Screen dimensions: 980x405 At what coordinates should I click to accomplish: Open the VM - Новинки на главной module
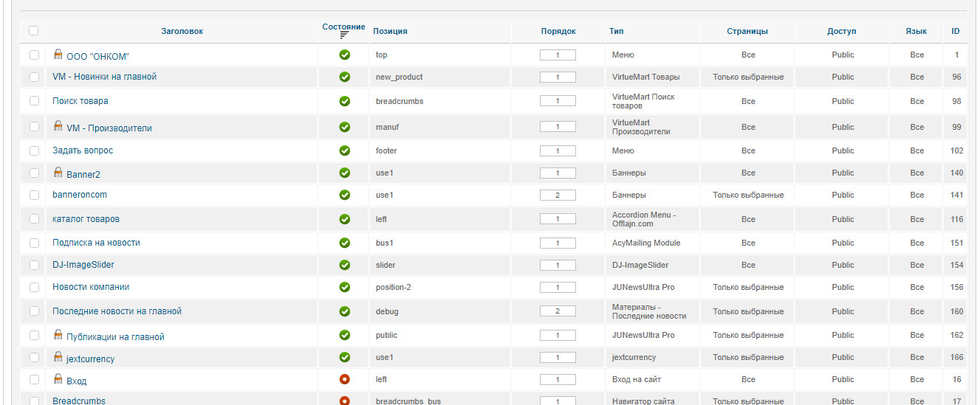point(104,77)
